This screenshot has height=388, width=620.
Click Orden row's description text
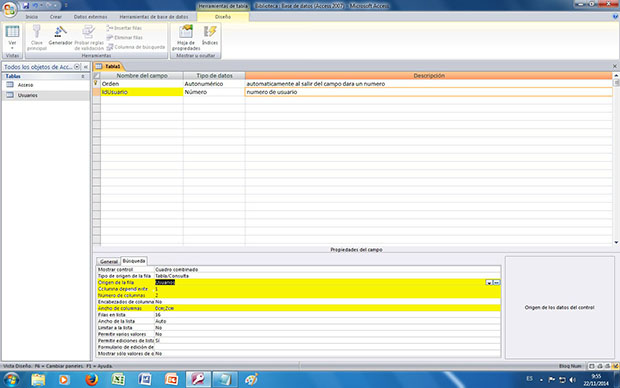point(316,84)
